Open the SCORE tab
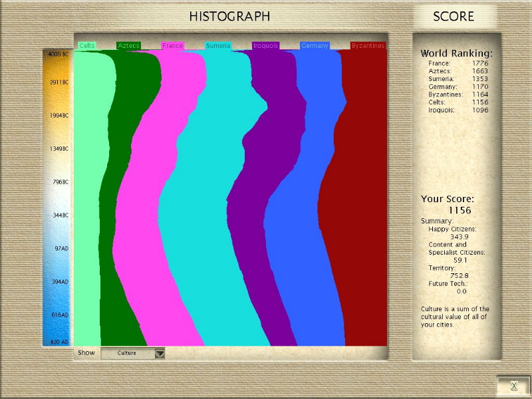Image resolution: width=532 pixels, height=399 pixels. coord(454,17)
